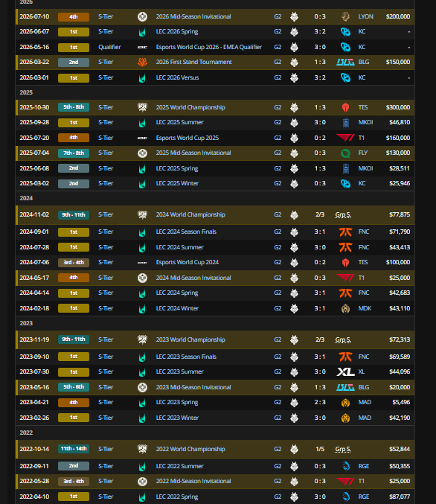The image size is (436, 504).
Task: Click the FNC team name in LEC 2024 Spring row
Action: (x=364, y=293)
